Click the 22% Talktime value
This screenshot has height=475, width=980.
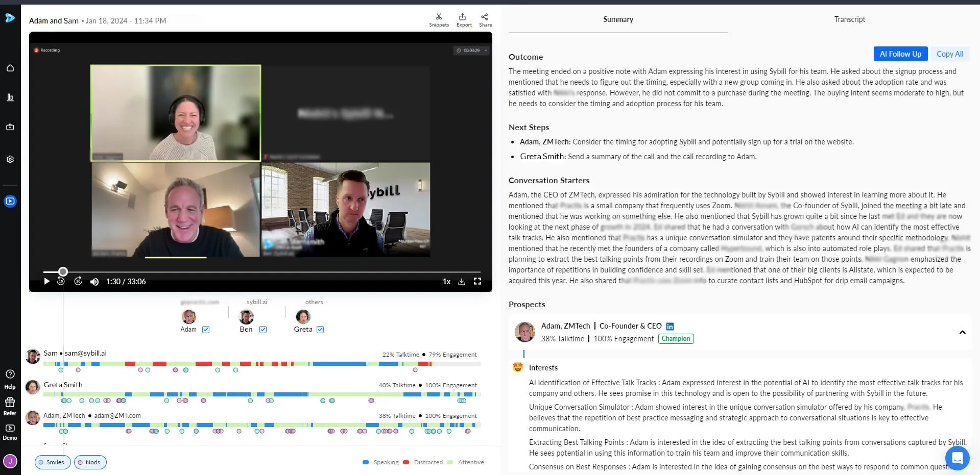[400, 355]
